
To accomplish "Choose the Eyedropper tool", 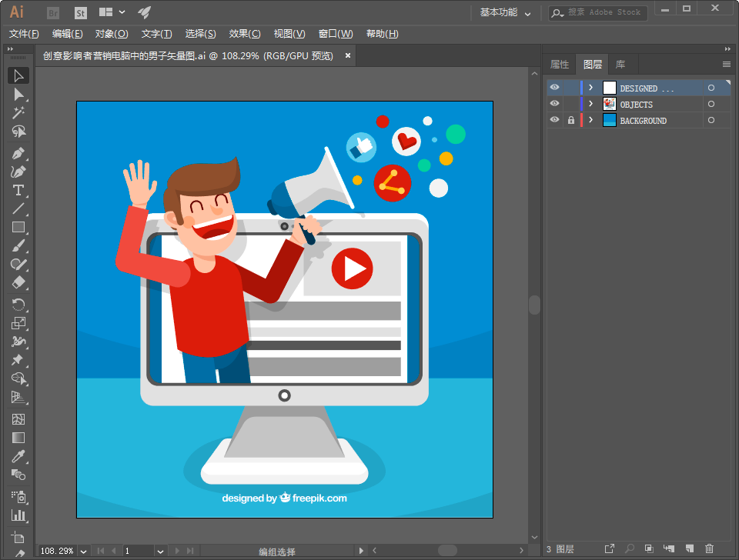I will pyautogui.click(x=18, y=457).
